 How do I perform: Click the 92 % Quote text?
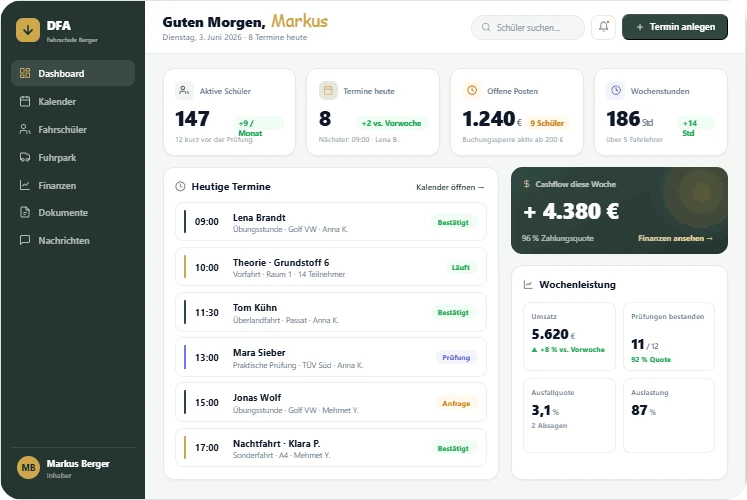click(651, 360)
